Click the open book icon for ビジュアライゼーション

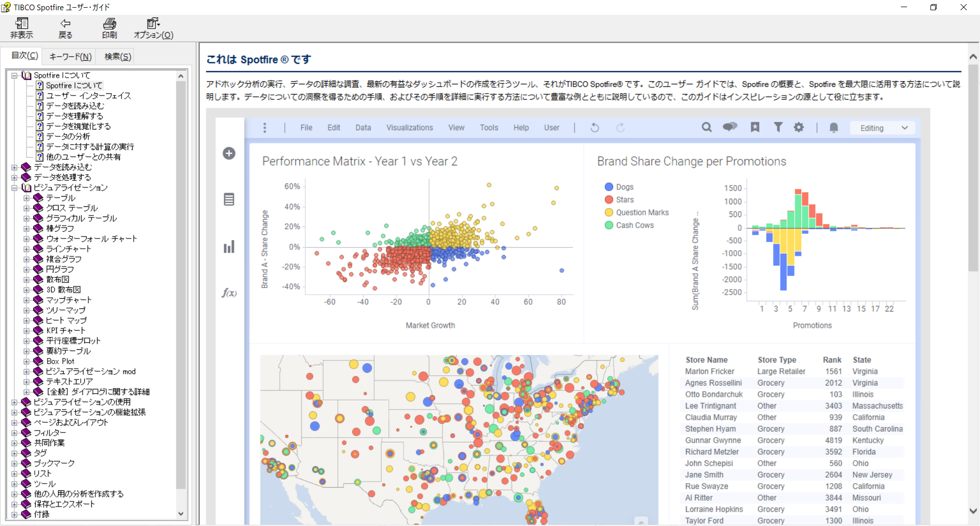point(27,187)
